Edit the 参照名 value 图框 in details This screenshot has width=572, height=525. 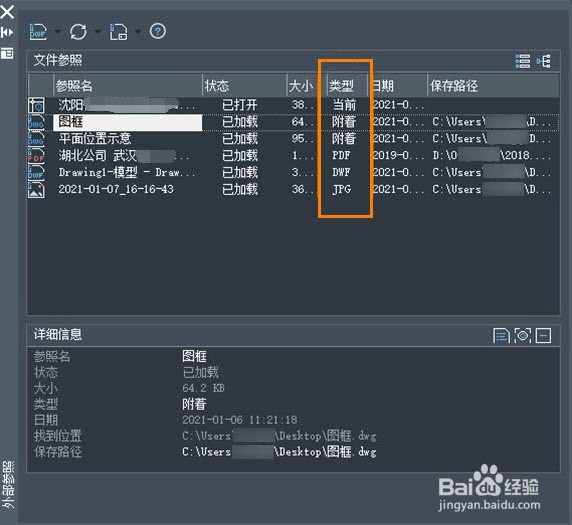pyautogui.click(x=194, y=356)
